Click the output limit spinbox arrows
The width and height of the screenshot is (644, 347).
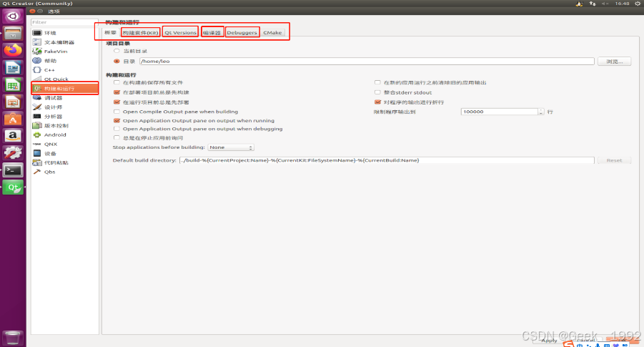541,112
